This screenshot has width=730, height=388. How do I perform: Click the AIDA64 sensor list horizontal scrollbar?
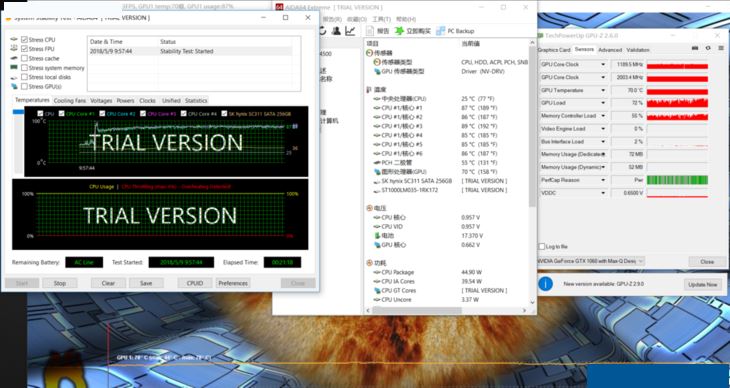tap(416, 310)
